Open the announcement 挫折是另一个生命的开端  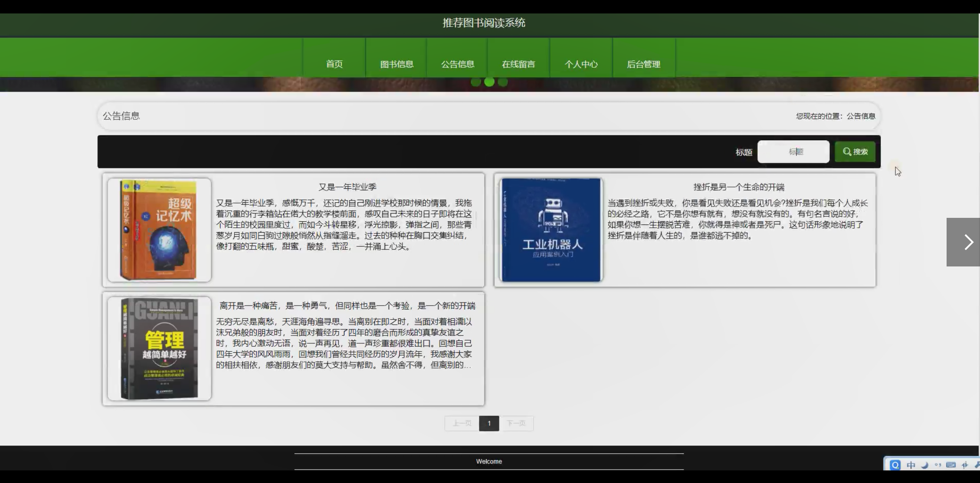pyautogui.click(x=739, y=187)
